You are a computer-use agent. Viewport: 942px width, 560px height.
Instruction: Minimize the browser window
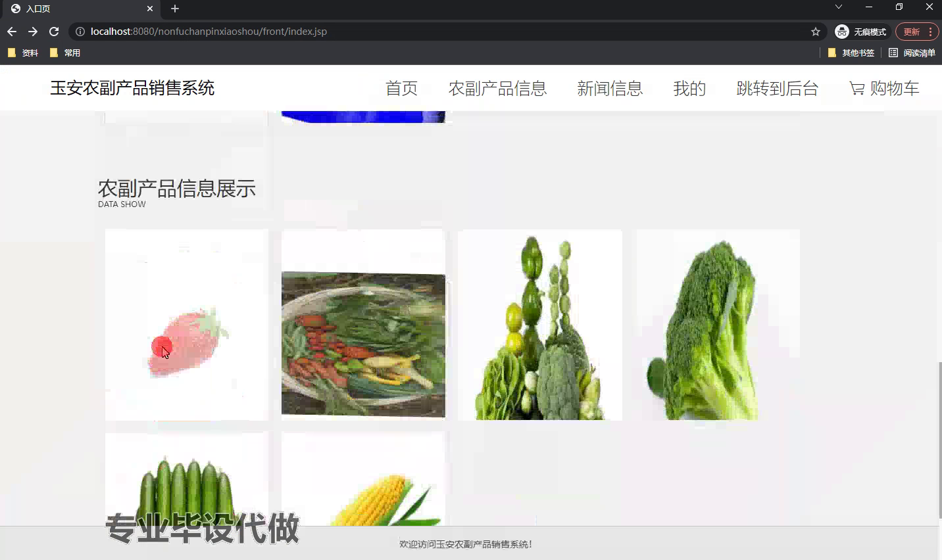(869, 7)
